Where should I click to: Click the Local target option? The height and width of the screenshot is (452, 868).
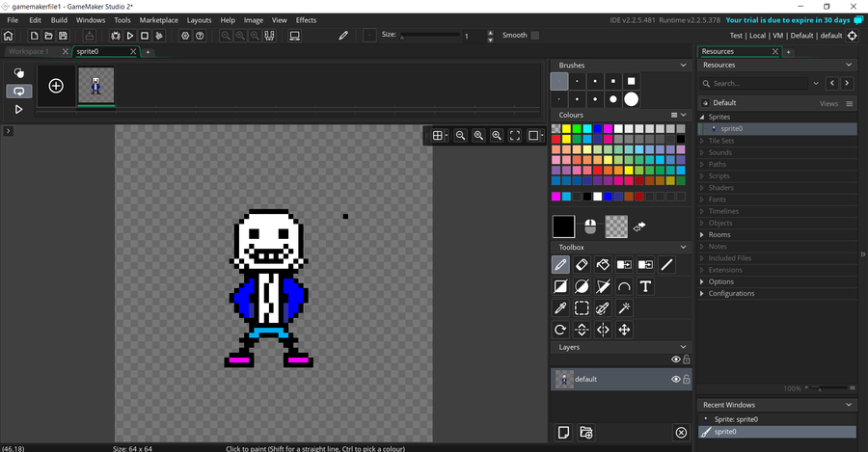[x=757, y=36]
